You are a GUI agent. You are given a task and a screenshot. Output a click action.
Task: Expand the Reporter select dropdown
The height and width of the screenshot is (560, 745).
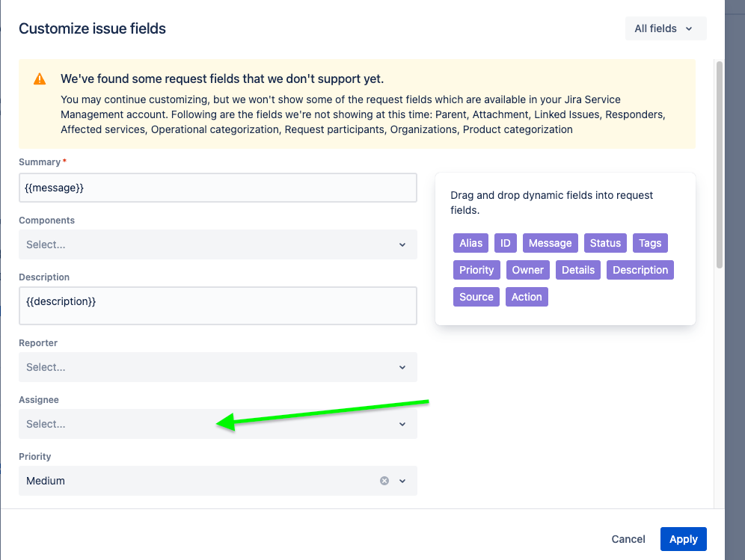[x=218, y=367]
